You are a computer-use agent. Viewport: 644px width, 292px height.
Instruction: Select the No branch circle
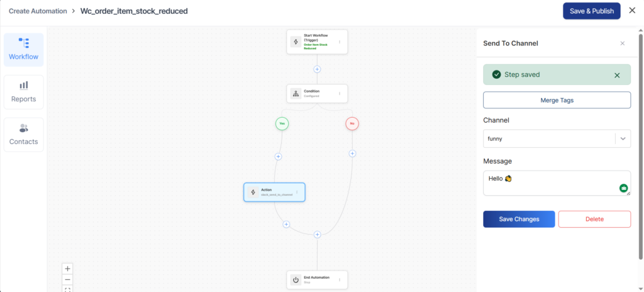pos(352,124)
